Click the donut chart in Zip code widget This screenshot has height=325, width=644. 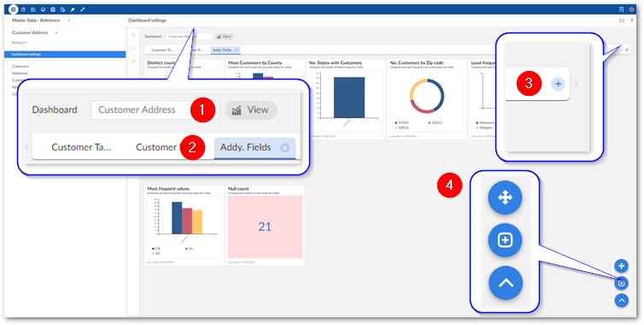coord(427,96)
